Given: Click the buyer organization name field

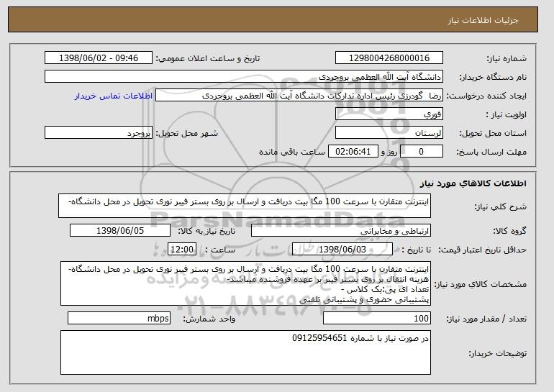Looking at the screenshot, I should 244,77.
